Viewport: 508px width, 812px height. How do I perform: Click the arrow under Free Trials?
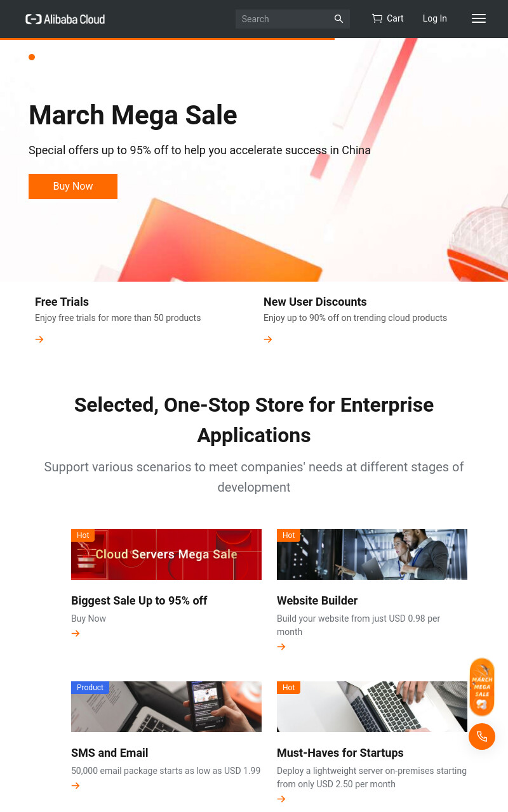(x=39, y=339)
